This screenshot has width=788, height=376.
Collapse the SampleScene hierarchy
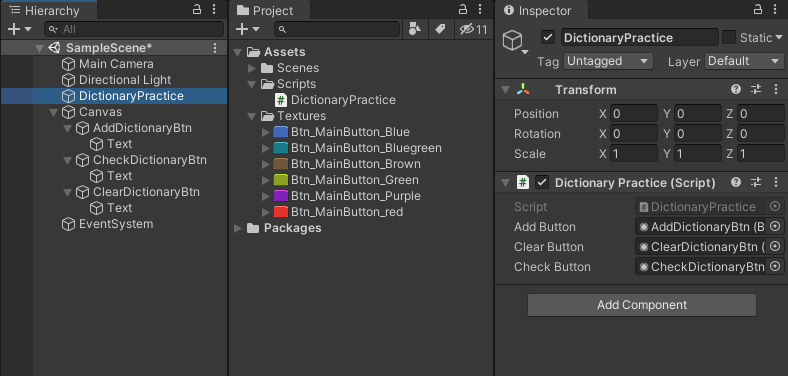[x=39, y=48]
